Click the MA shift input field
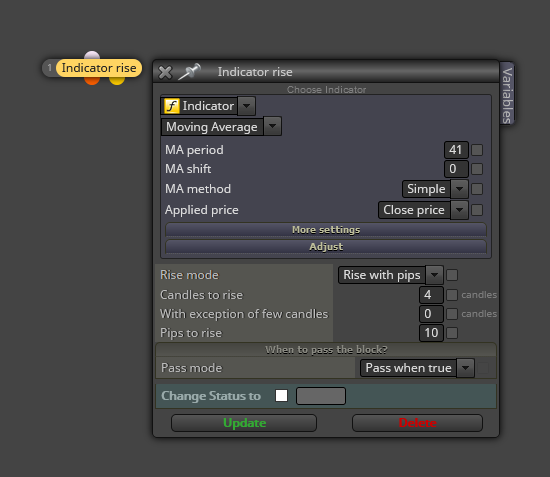Viewport: 550px width, 477px height. tap(456, 169)
